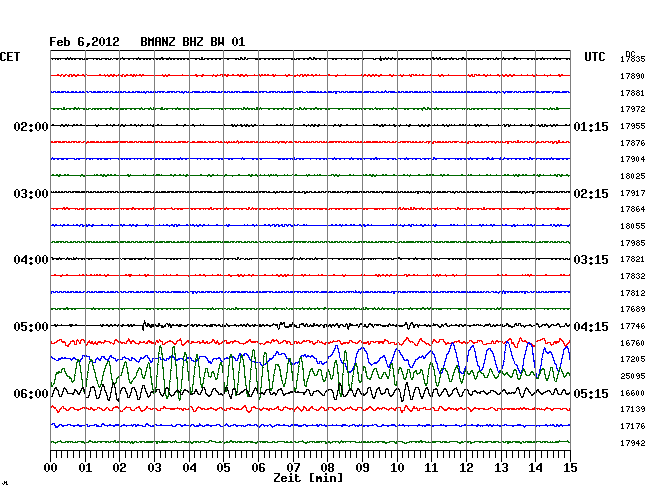Click minute tick label '03' on x-axis
Viewport: 650px width, 494px height.
pyautogui.click(x=154, y=468)
